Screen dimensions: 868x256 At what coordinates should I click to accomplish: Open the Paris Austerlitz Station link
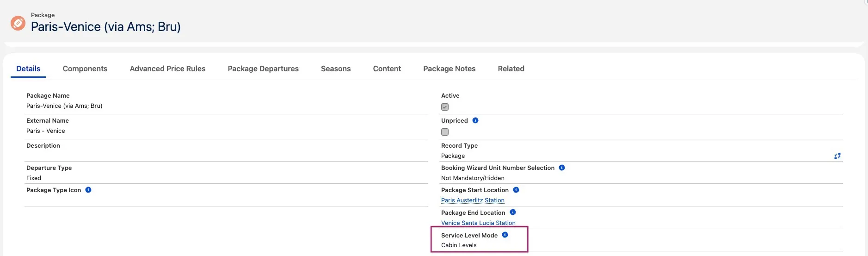(x=473, y=200)
